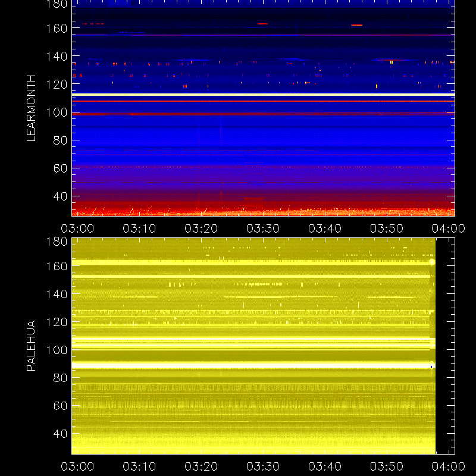Click the white band near 90 in Palehua
The height and width of the screenshot is (476, 476).
253,365
